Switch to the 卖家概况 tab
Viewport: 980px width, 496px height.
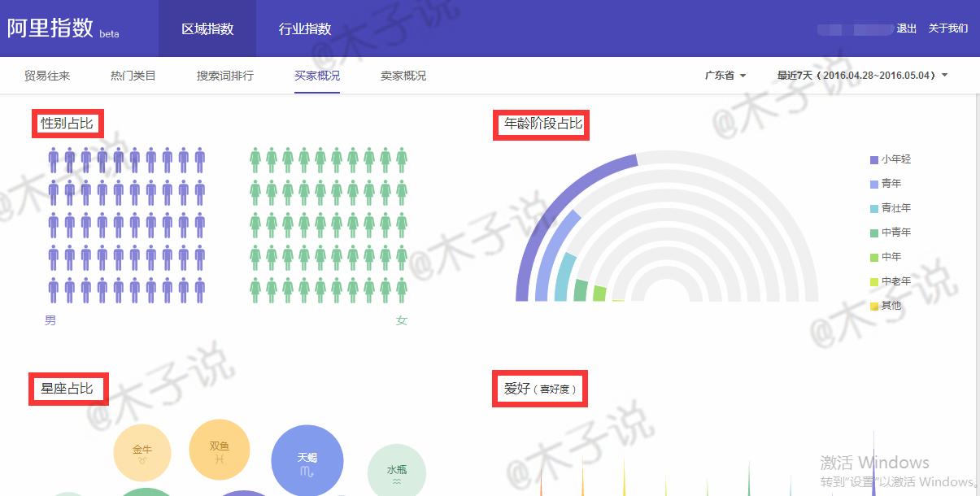coord(404,74)
